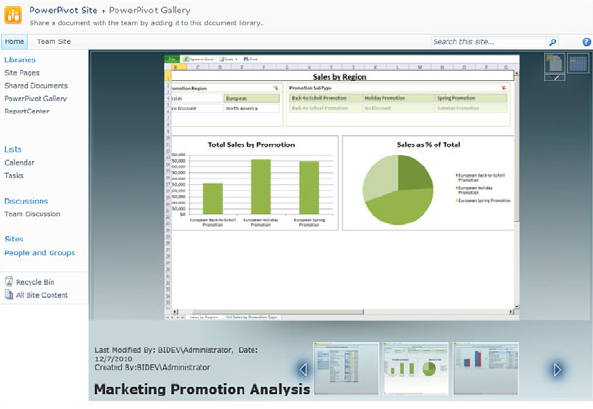Select No Discount in Promotion Region slicer
This screenshot has height=409, width=593.
(x=197, y=108)
